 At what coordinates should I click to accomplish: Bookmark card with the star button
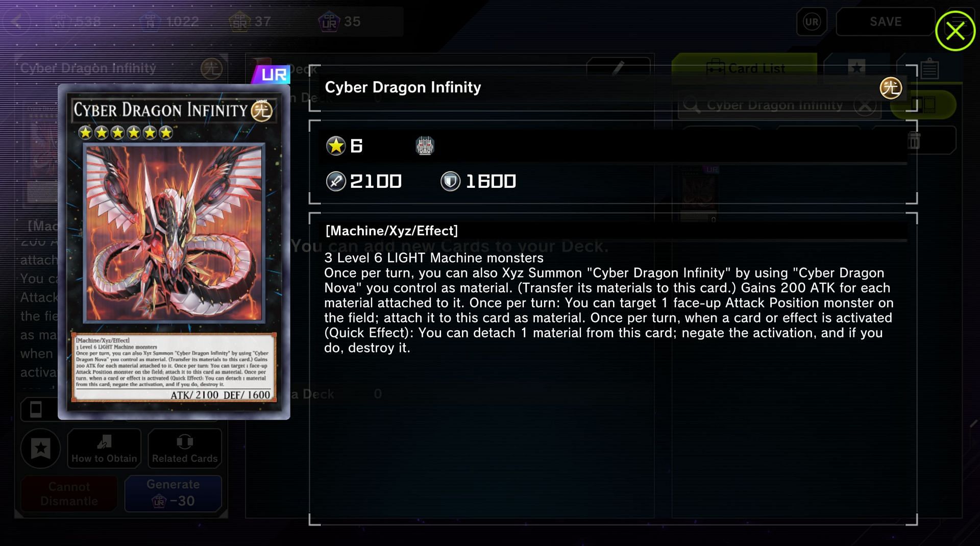pos(40,449)
